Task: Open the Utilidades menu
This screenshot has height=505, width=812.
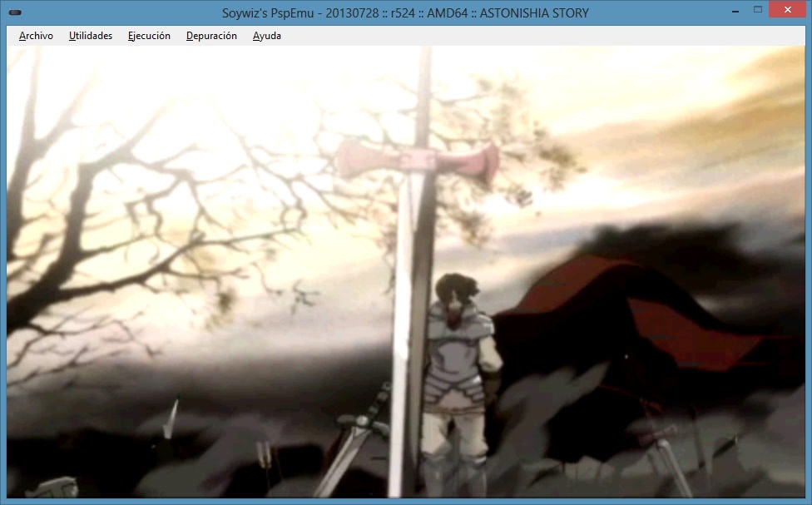Action: point(91,36)
